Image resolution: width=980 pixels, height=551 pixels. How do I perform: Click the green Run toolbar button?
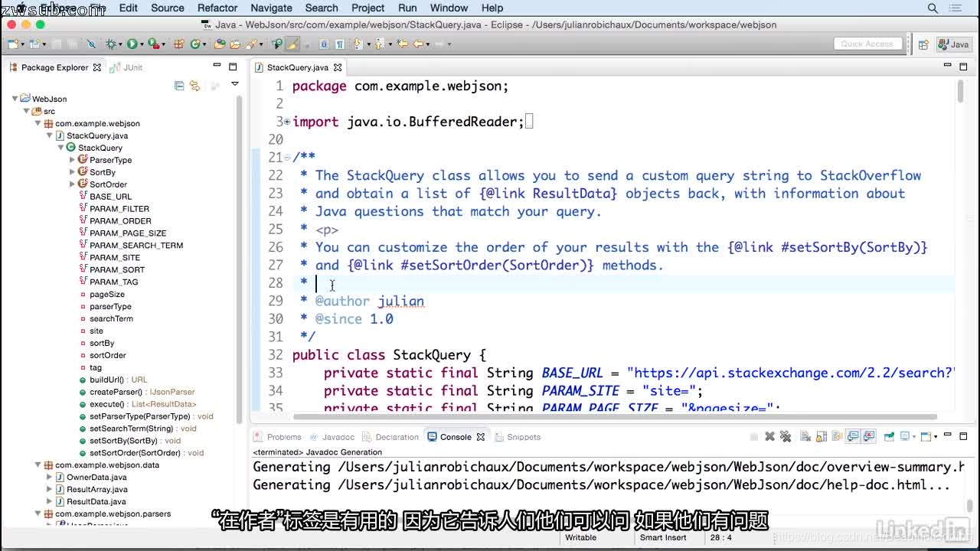click(132, 44)
